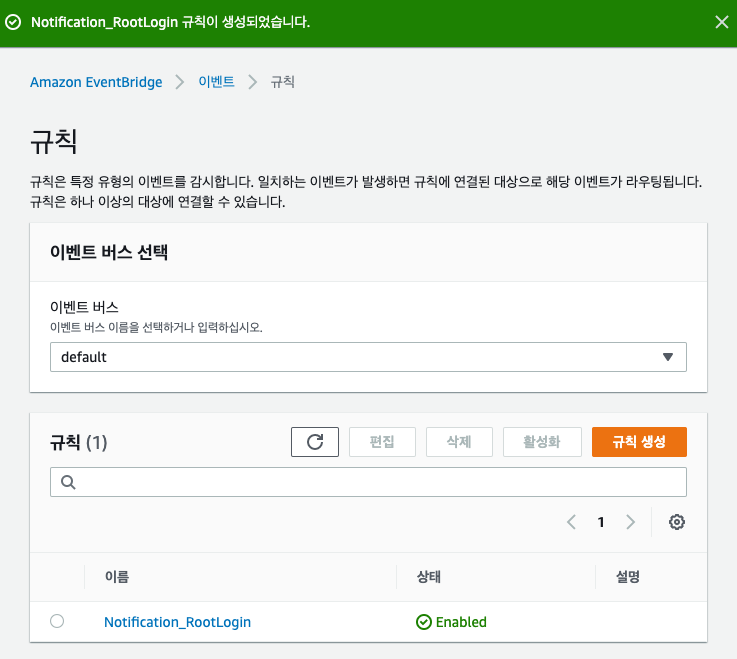Open the Amazon EventBridge breadcrumb link
Screen dimensions: 737x659
(x=96, y=82)
